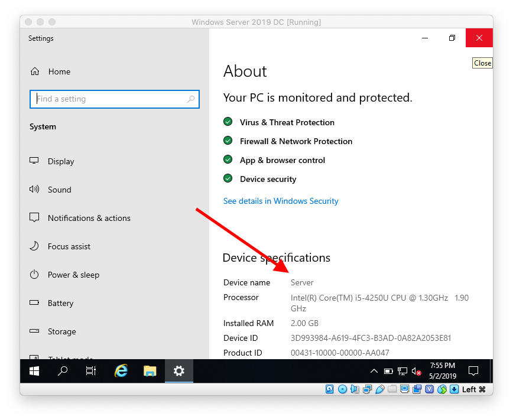513x420 pixels.
Task: Click the Show desktop strip at the taskbar edge
Action: coord(491,371)
